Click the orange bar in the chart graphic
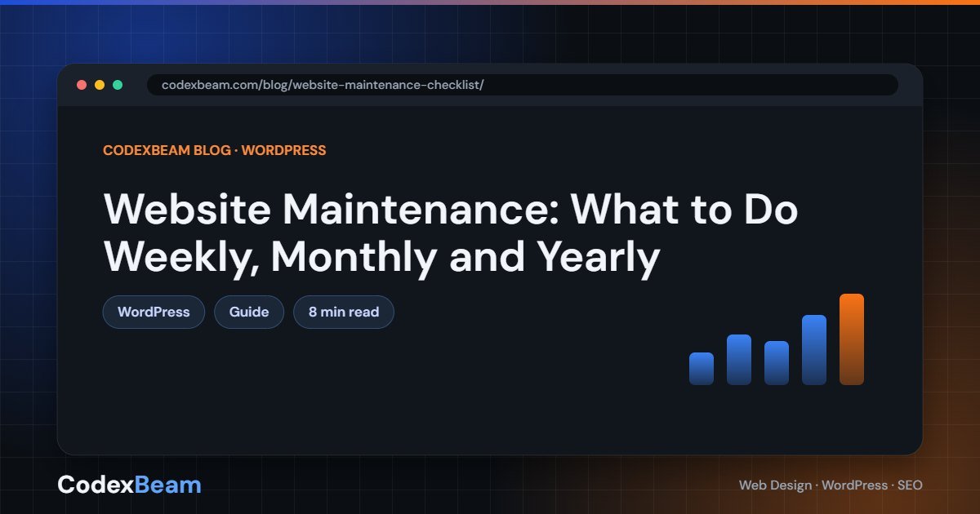This screenshot has height=514, width=980. 852,339
